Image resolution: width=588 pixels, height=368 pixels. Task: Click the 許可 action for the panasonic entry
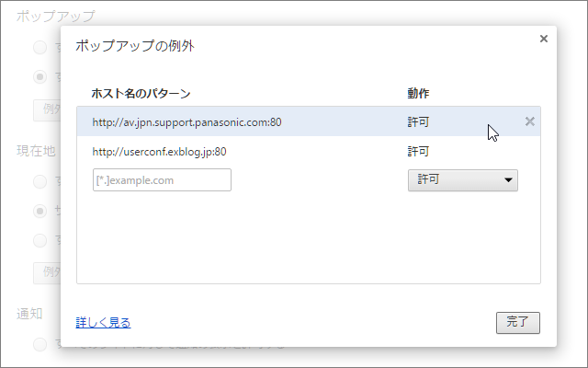418,122
